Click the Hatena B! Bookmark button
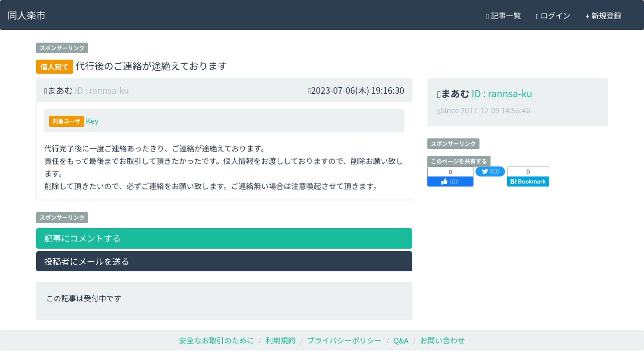 [528, 182]
